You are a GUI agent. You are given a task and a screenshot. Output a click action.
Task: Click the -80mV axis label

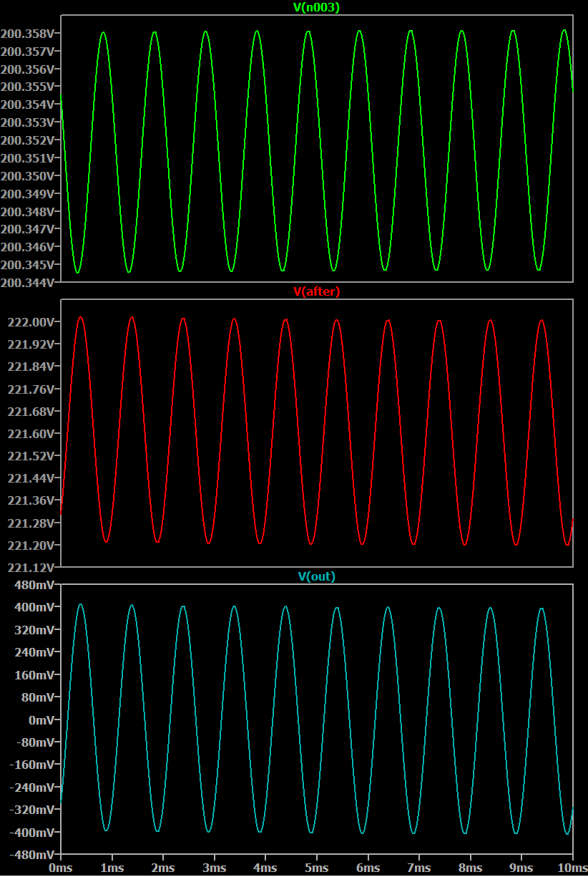click(x=36, y=742)
